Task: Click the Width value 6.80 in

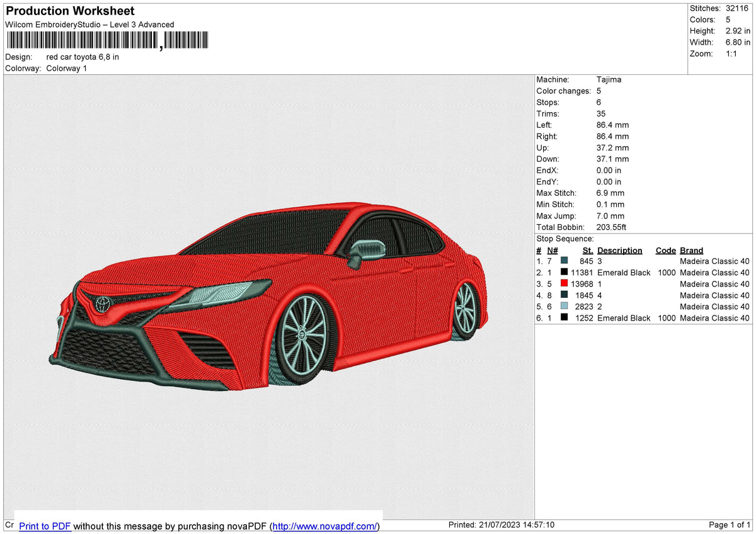Action: point(738,42)
